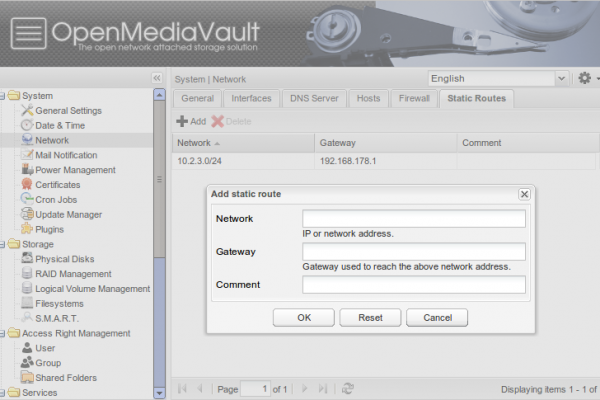
Task: Open the Filesystems page
Action: tap(59, 304)
